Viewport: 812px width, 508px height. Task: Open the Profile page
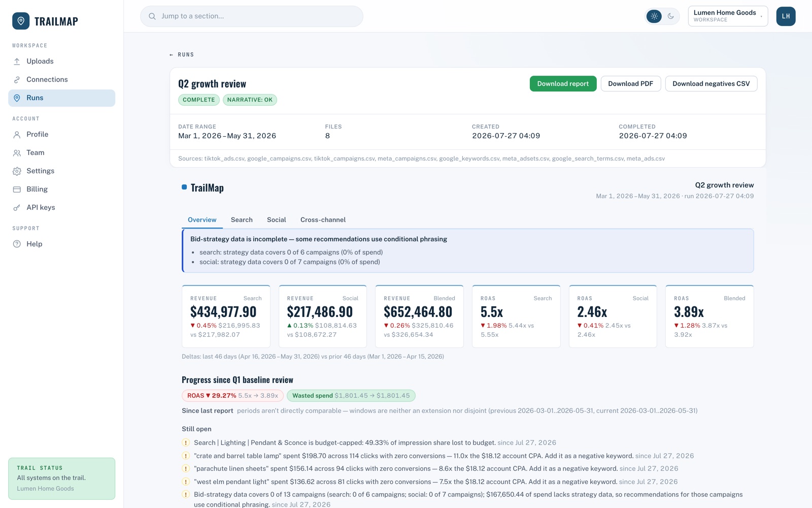pyautogui.click(x=61, y=135)
